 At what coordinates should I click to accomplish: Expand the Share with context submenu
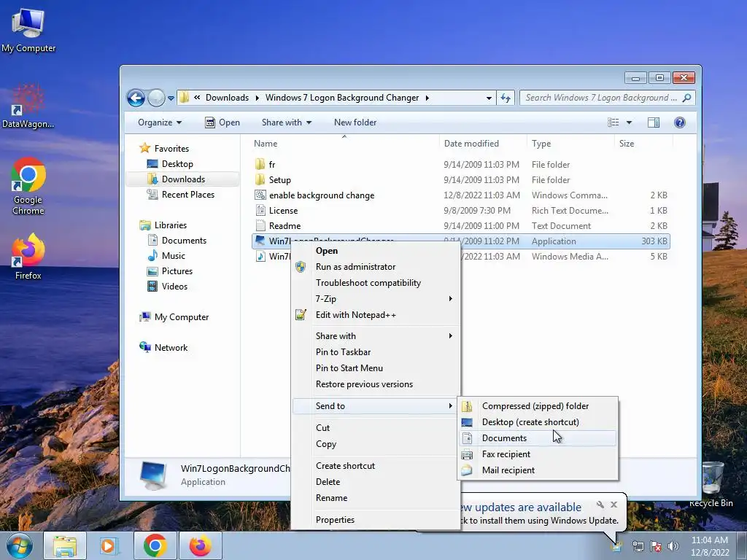pos(376,335)
